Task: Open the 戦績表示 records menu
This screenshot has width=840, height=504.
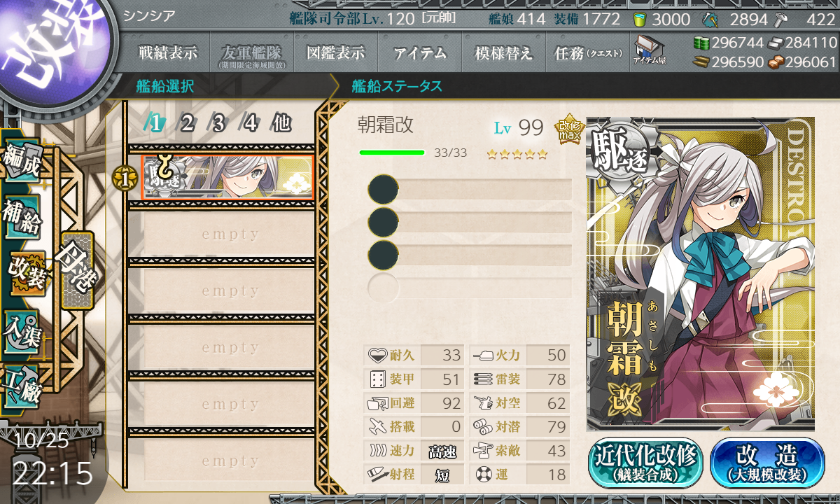Action: click(167, 53)
